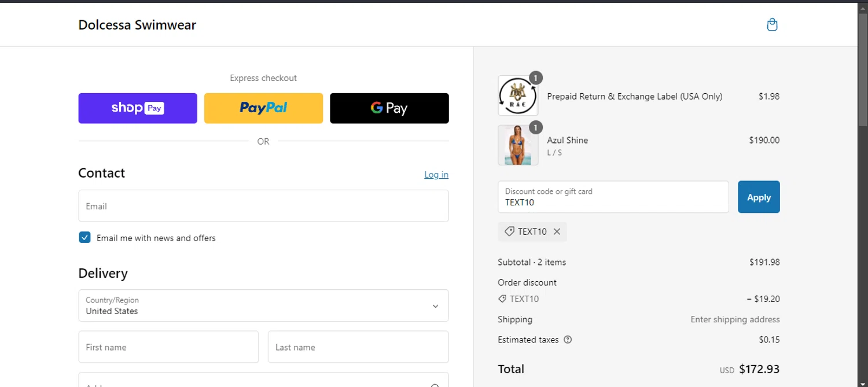
Task: Click the quantity badge on Return Label thumbnail
Action: 536,78
